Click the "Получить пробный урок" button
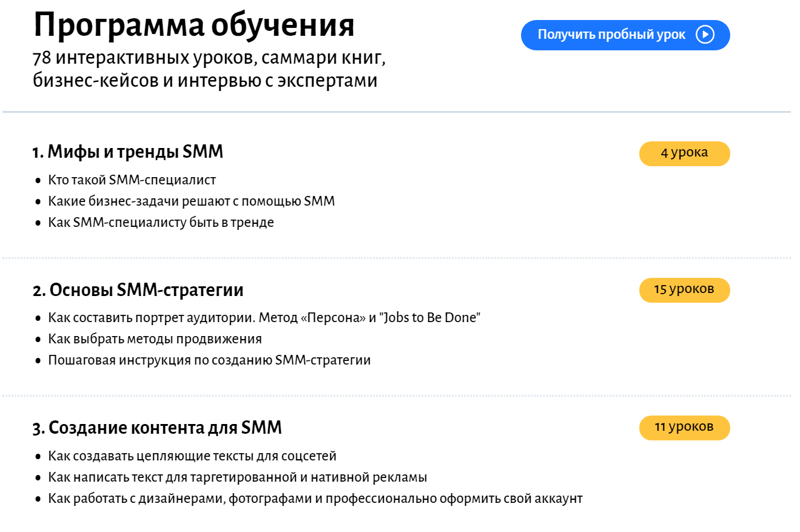 point(611,35)
